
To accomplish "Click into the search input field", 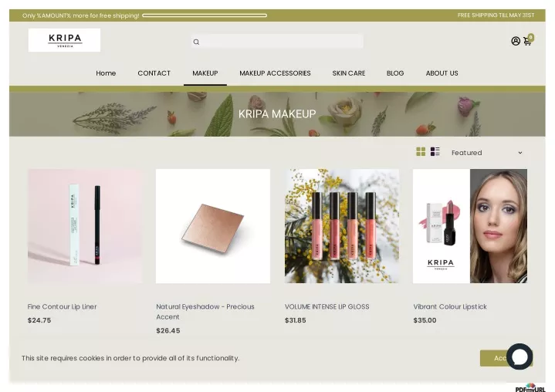I will (278, 42).
